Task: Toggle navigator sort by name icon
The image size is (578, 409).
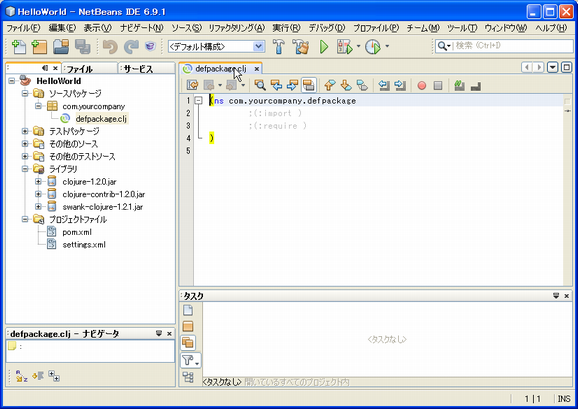Action: [x=22, y=376]
